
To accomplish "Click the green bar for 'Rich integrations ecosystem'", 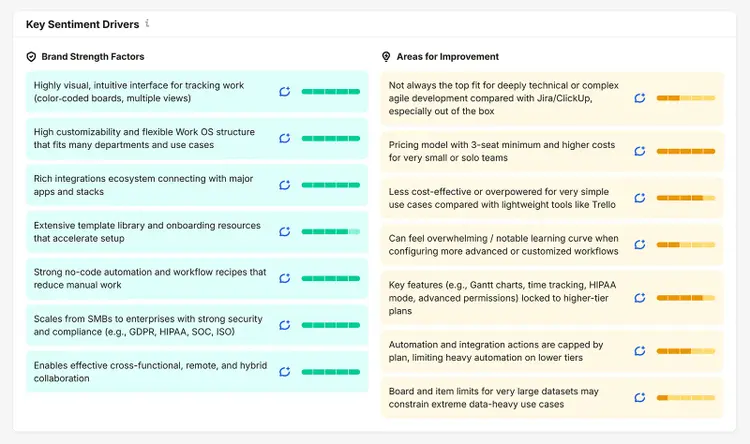I will coord(331,185).
